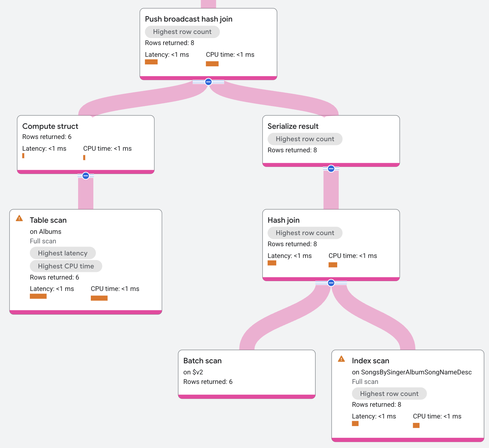Open the Hash join node details
This screenshot has width=489, height=448.
point(284,220)
